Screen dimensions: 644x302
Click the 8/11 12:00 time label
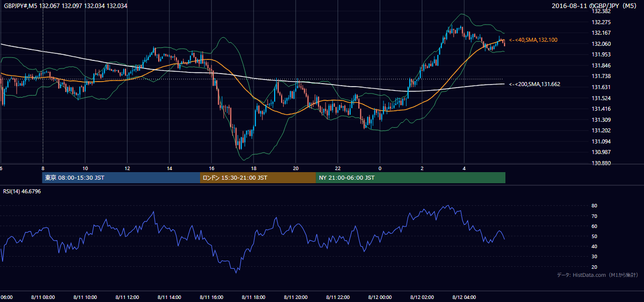pyautogui.click(x=127, y=297)
